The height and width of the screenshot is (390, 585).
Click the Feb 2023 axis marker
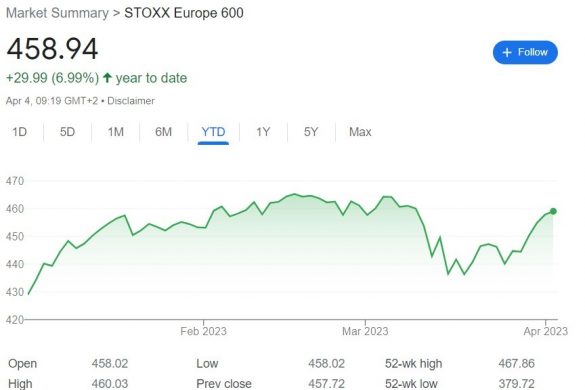(203, 331)
